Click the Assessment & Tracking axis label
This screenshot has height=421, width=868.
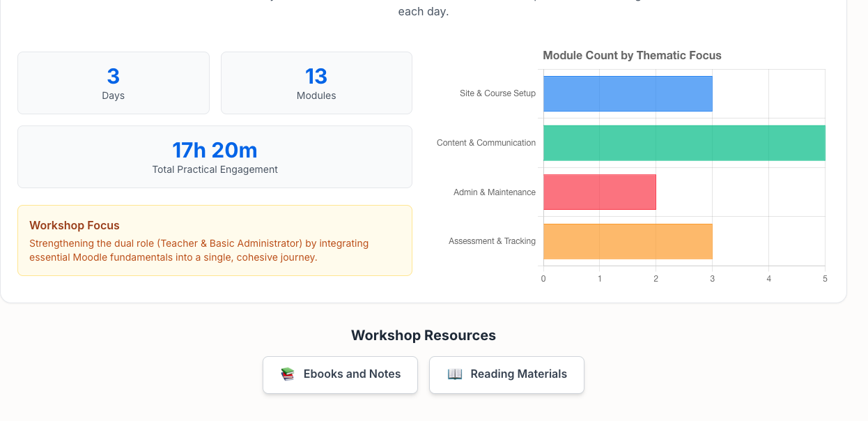(x=492, y=241)
